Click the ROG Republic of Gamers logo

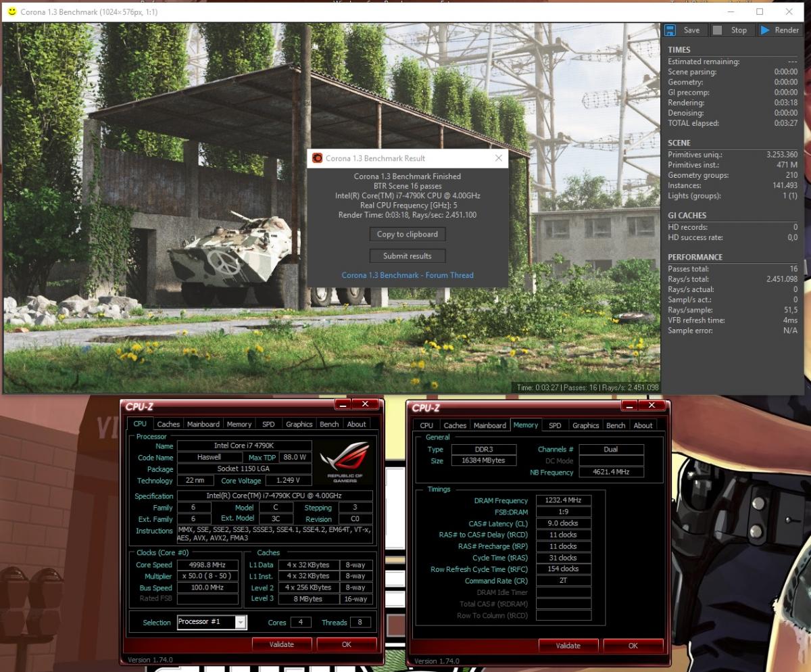tap(345, 462)
